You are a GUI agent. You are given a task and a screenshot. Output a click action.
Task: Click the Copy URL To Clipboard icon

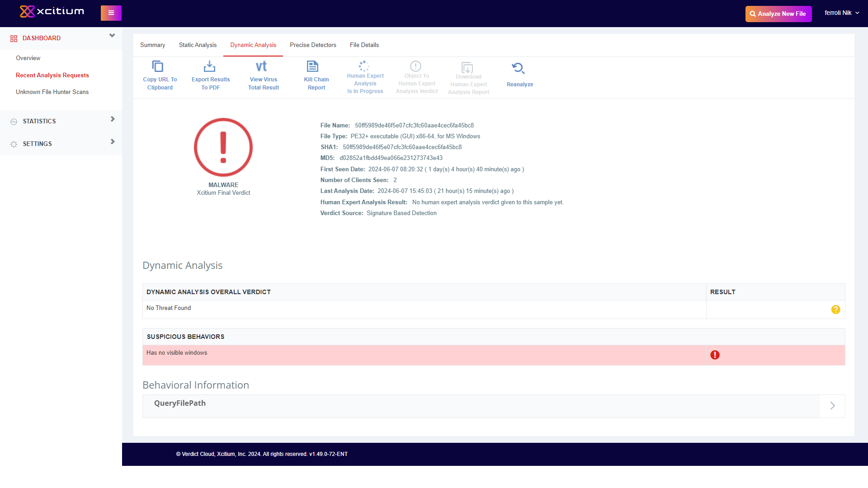(158, 66)
